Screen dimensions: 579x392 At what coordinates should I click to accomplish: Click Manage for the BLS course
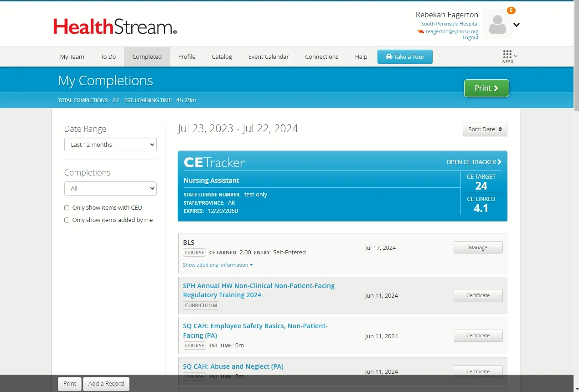(x=478, y=248)
